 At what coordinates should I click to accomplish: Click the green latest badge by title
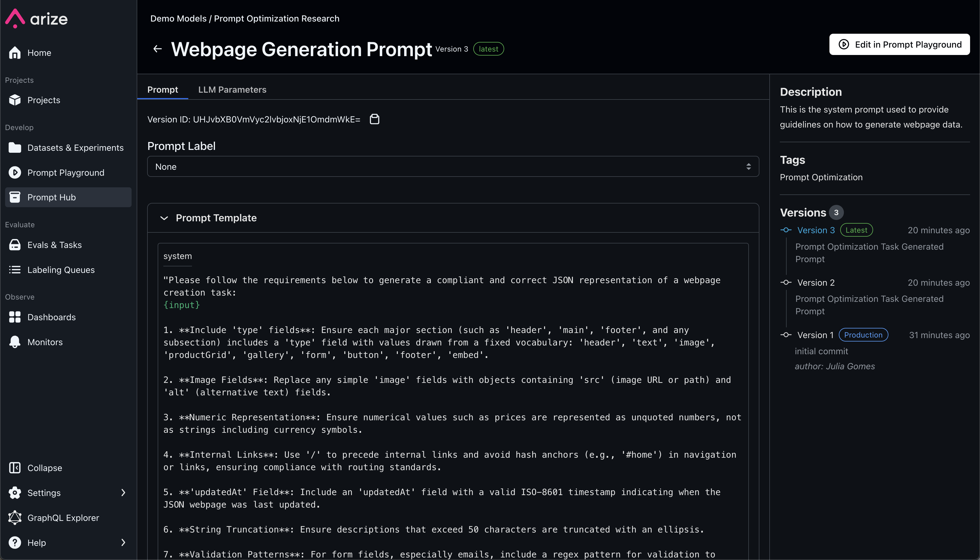click(x=488, y=49)
